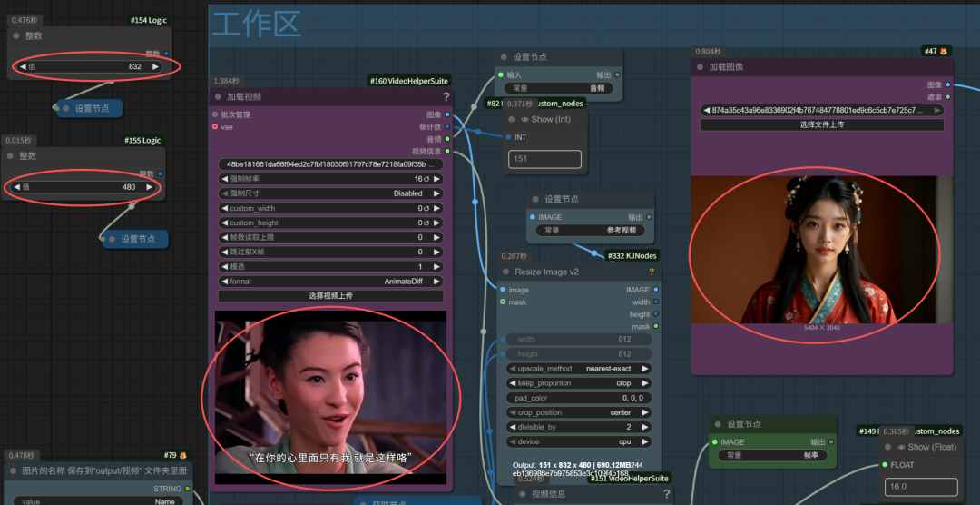Open the upscale_method nearest-exact combo
The image size is (980, 505).
(578, 369)
